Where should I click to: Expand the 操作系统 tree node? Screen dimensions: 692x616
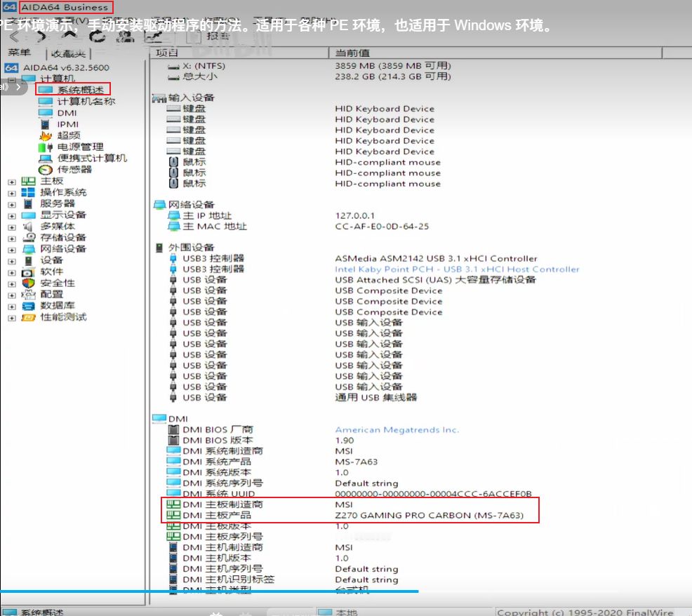12,193
